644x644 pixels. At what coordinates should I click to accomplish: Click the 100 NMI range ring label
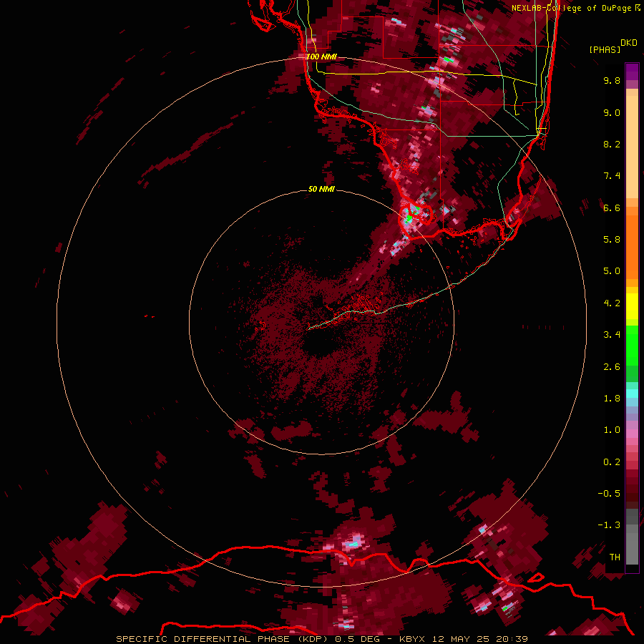(x=321, y=57)
